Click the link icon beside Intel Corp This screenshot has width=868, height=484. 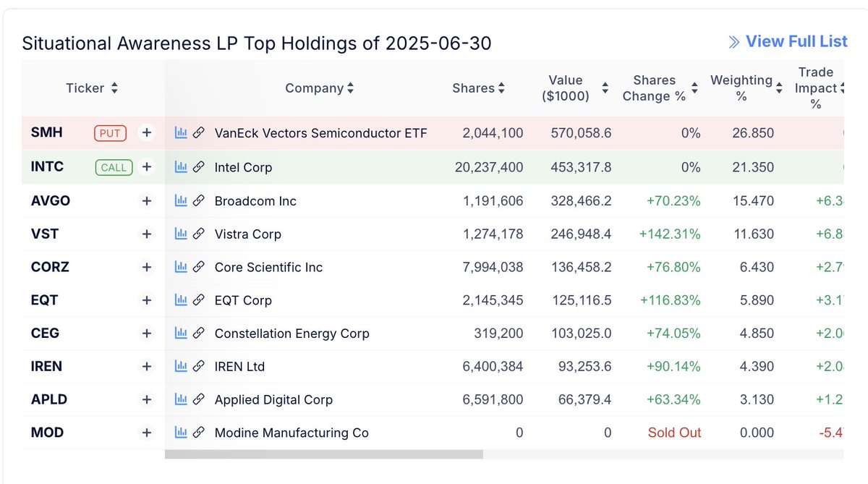(198, 167)
